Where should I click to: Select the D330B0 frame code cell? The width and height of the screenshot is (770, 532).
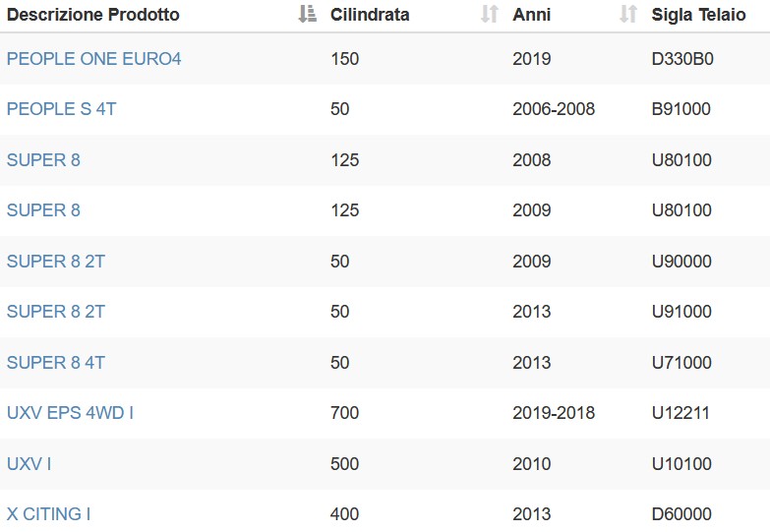tap(682, 59)
